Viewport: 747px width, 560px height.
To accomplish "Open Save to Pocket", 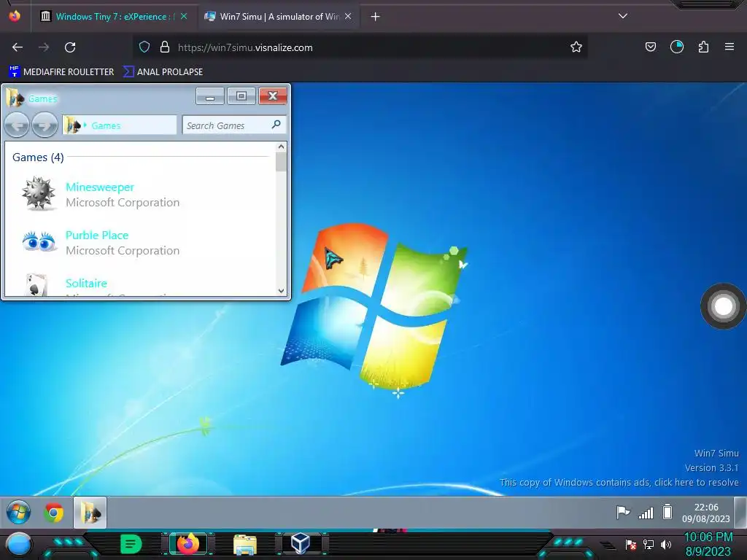I will [x=650, y=47].
